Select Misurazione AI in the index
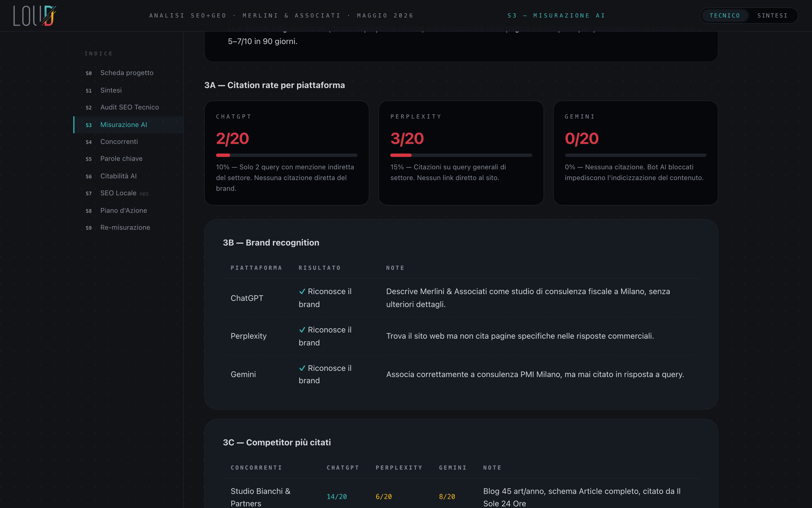This screenshot has height=508, width=812. click(129, 125)
